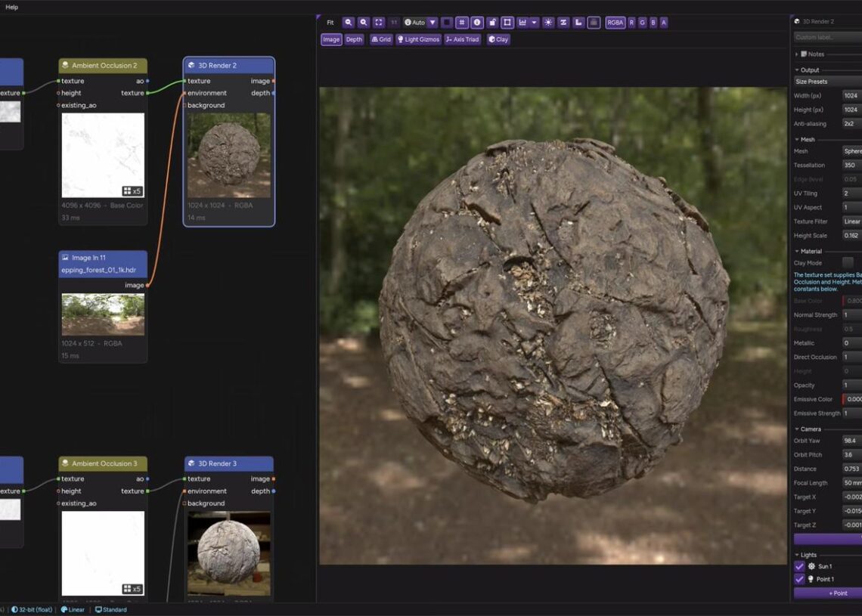Open the histogram options dropdown arrow
The width and height of the screenshot is (862, 616).
pos(534,23)
